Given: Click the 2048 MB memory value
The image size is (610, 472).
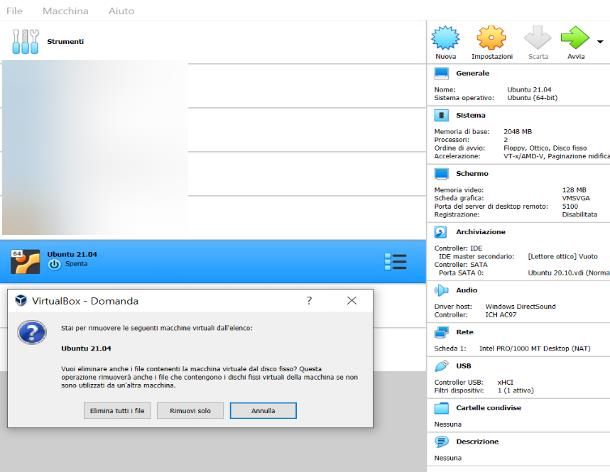Looking at the screenshot, I should click(518, 132).
